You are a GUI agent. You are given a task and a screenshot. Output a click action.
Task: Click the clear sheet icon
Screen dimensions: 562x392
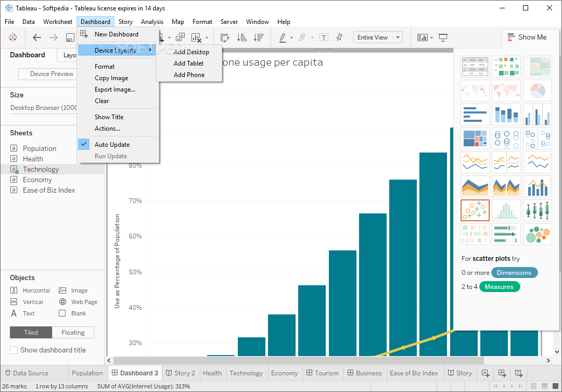pyautogui.click(x=196, y=37)
